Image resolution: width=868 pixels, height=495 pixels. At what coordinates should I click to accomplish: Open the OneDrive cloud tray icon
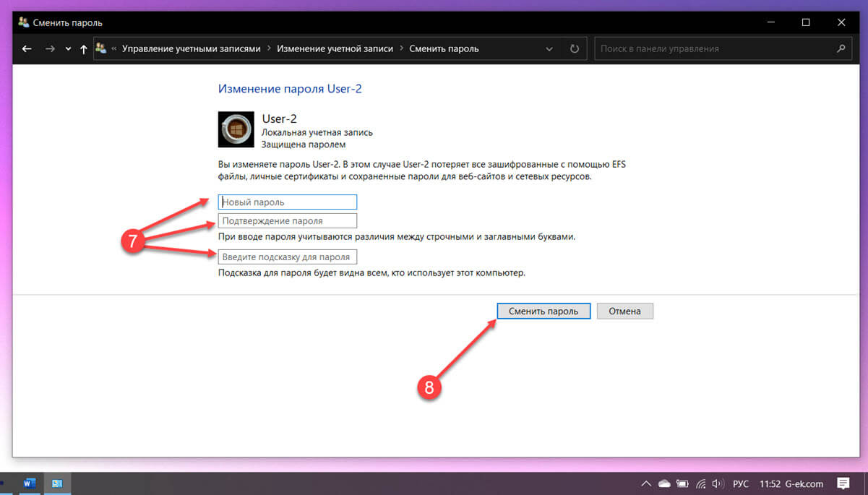tap(664, 483)
